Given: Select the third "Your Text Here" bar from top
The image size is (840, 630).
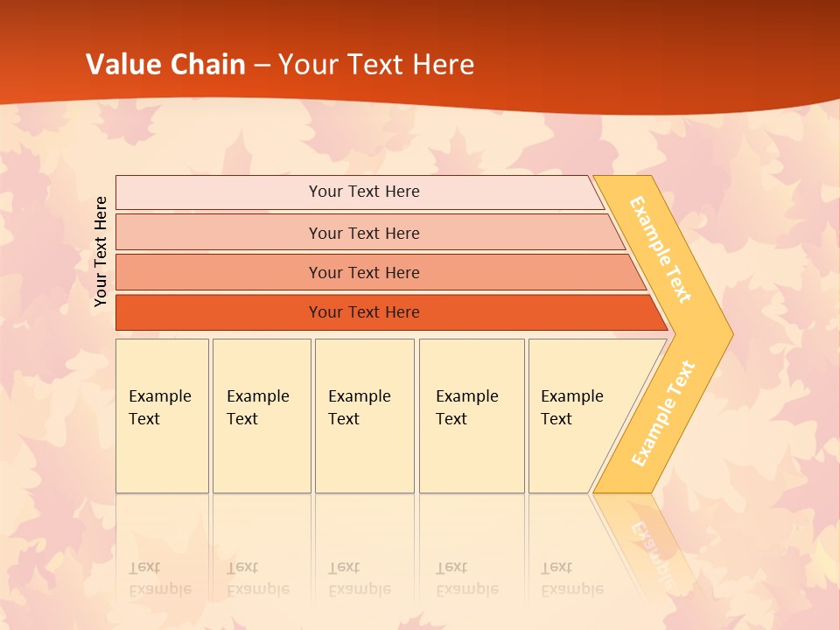Looking at the screenshot, I should [x=363, y=272].
